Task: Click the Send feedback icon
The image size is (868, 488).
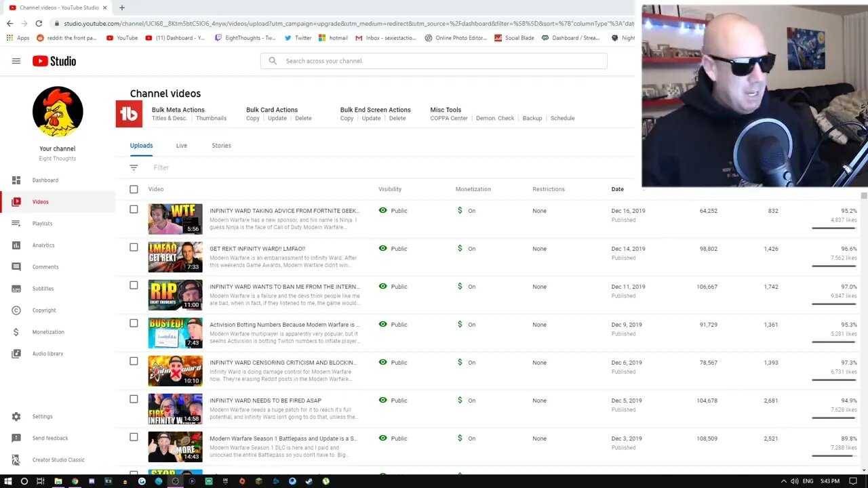Action: (x=16, y=439)
